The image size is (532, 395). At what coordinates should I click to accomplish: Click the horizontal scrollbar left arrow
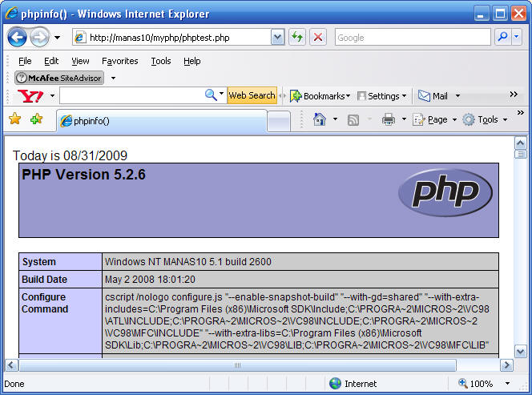click(x=11, y=365)
